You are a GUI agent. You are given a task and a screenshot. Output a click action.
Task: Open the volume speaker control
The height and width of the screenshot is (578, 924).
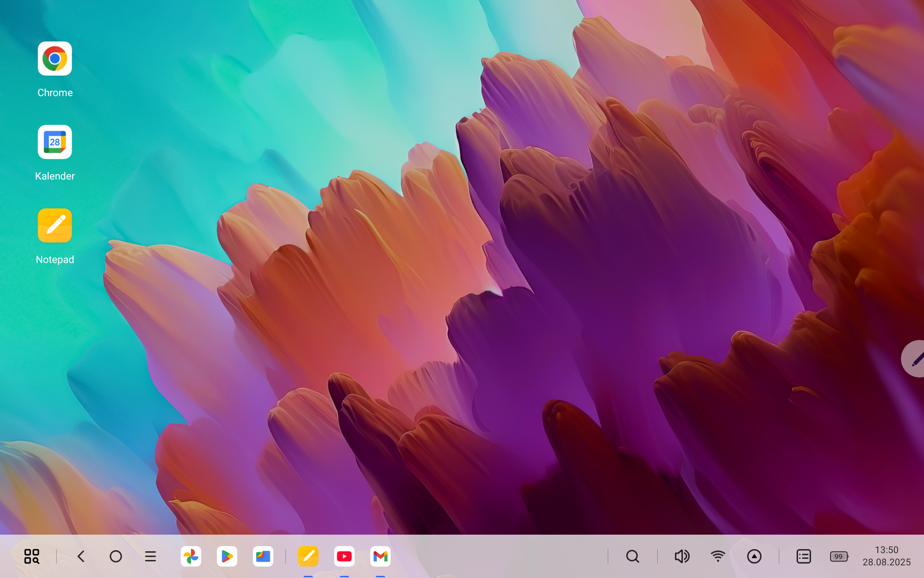point(681,556)
